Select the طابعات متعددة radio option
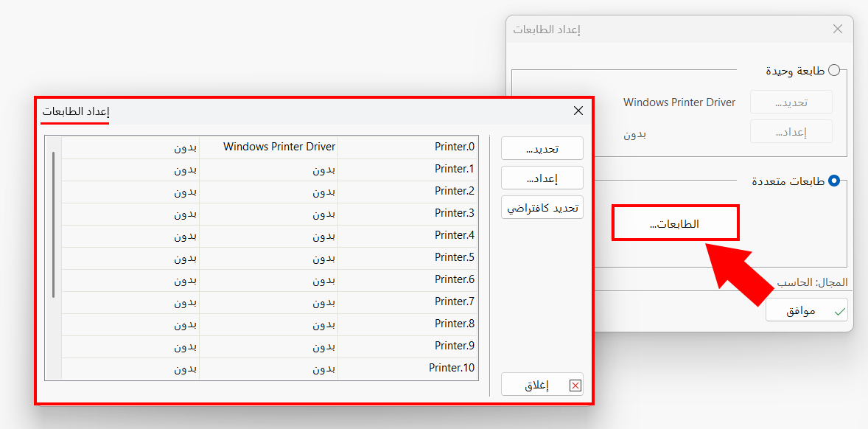Image resolution: width=868 pixels, height=429 pixels. (834, 181)
